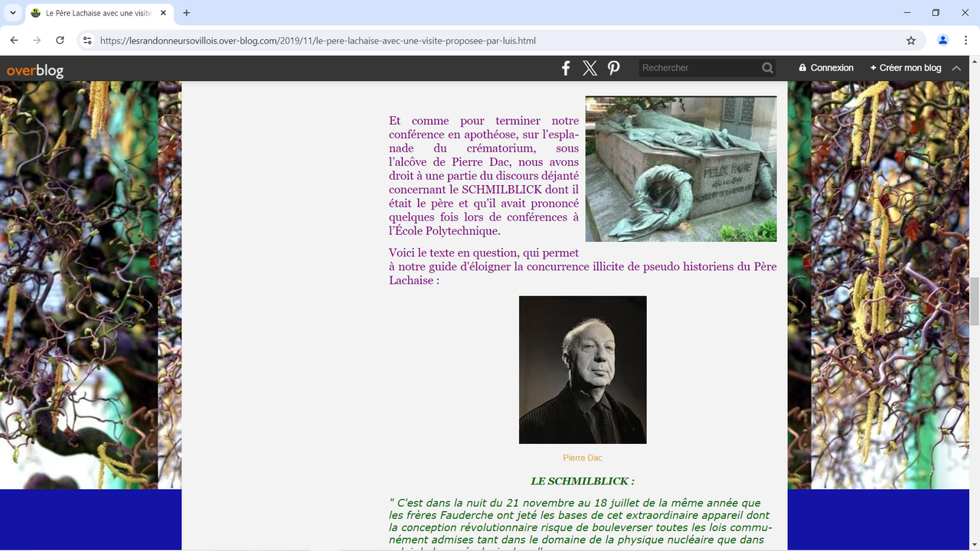Screen dimensions: 980x551
Task: Click the 'Et comme pour terminer' paragraph
Action: coord(484,175)
